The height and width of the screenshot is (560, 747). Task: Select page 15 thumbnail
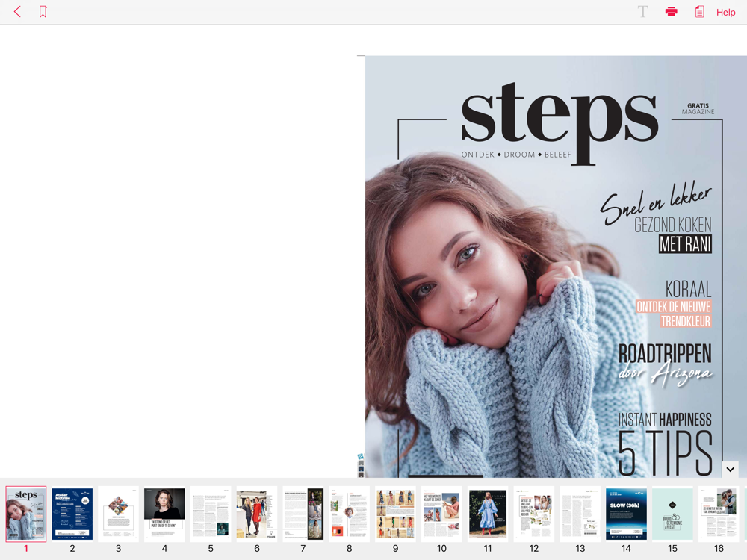pyautogui.click(x=673, y=514)
